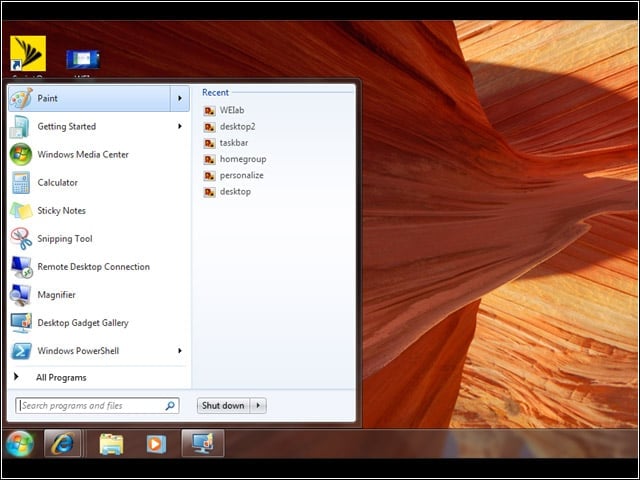Image resolution: width=640 pixels, height=480 pixels.
Task: Open recent file named taskbar
Action: (x=234, y=143)
